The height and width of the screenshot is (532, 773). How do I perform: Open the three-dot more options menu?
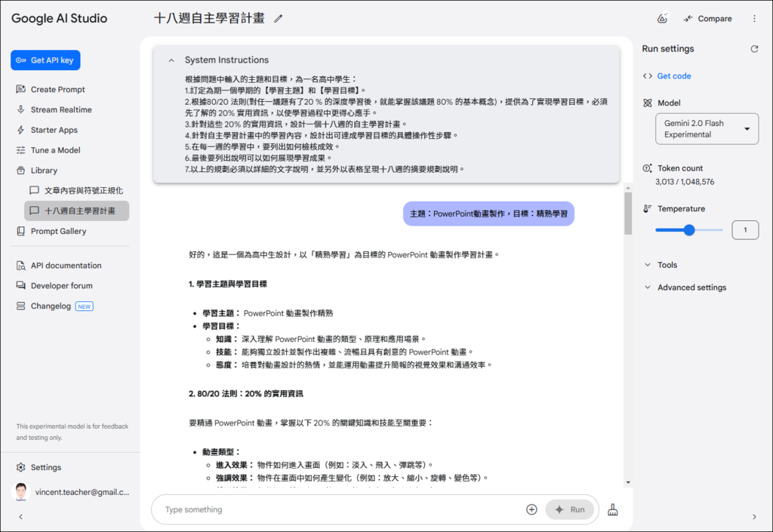pos(754,19)
